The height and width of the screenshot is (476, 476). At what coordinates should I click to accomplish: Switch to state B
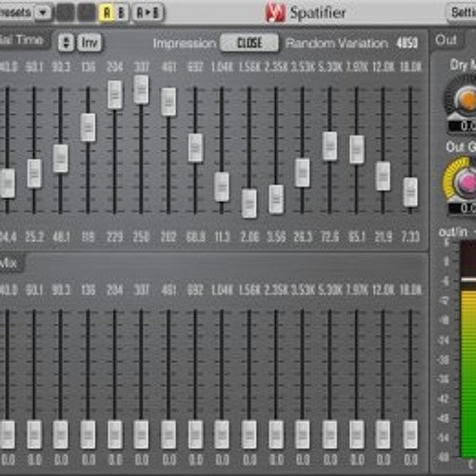point(121,13)
